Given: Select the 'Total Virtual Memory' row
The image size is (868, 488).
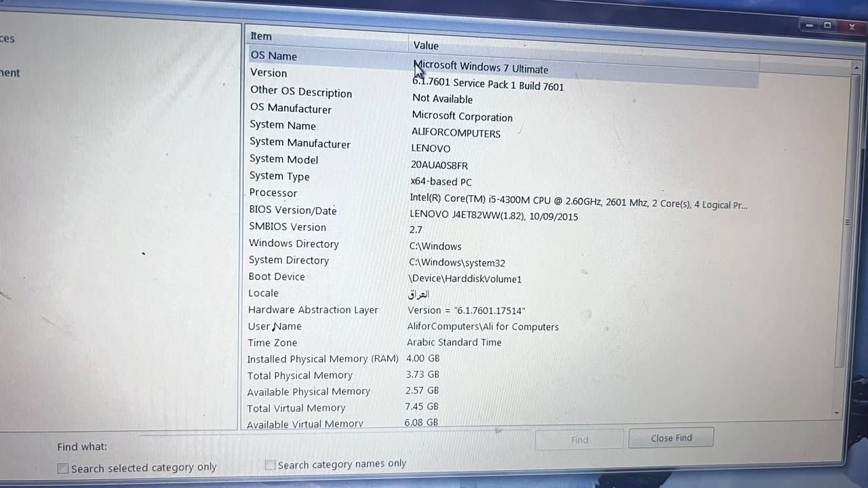Looking at the screenshot, I should 296,408.
